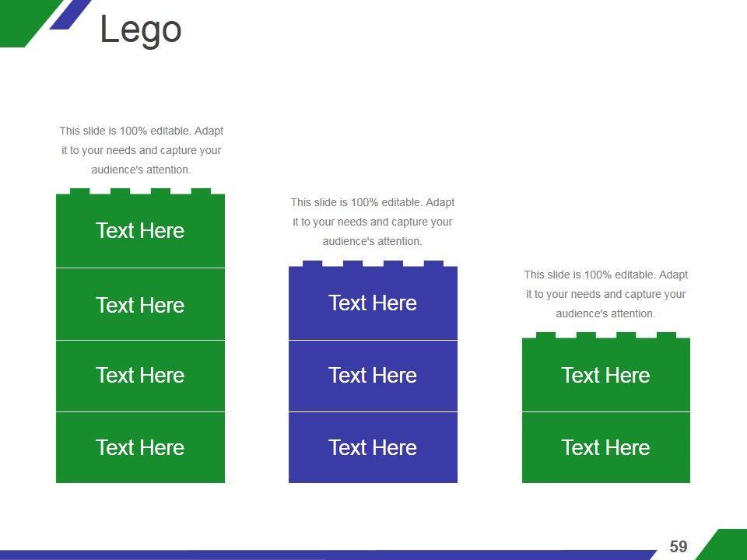This screenshot has width=747, height=560.
Task: Select the caption above the blue stack
Action: 372,222
